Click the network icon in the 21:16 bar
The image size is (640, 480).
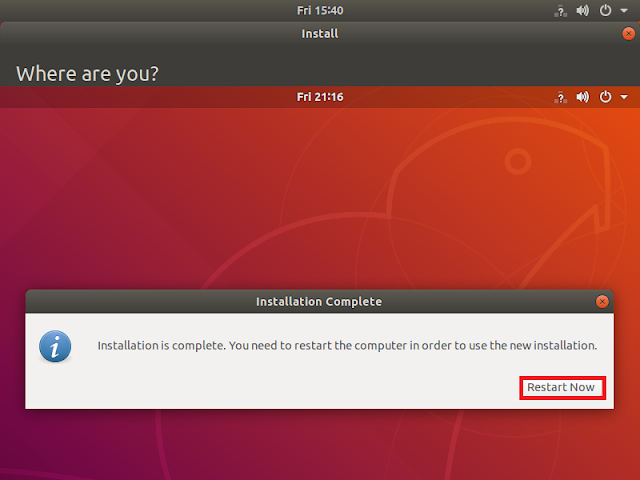tap(561, 97)
